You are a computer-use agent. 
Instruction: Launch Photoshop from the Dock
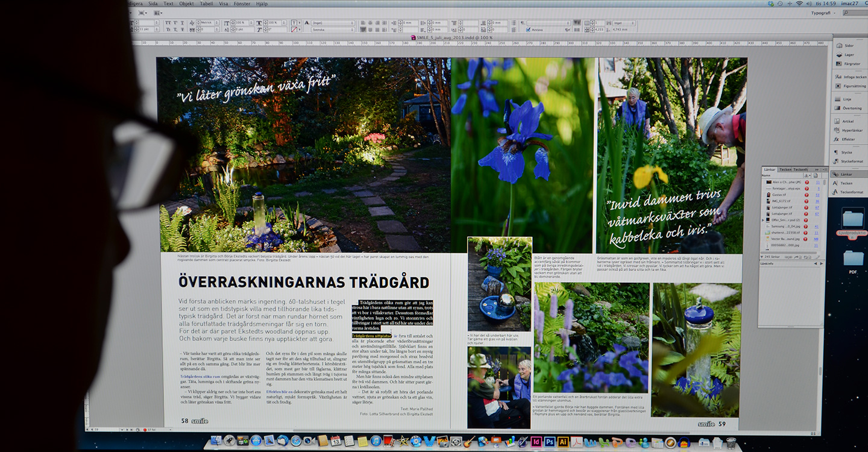click(x=550, y=442)
